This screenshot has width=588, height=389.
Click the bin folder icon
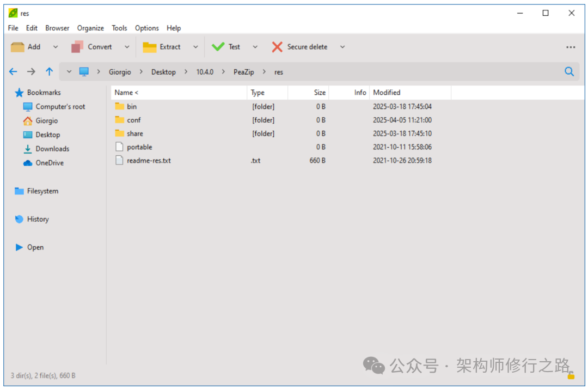120,106
